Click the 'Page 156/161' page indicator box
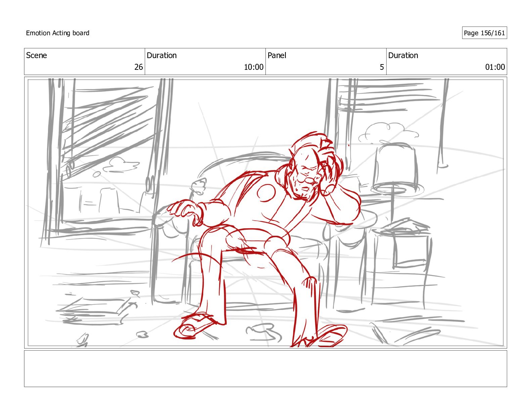 484,33
